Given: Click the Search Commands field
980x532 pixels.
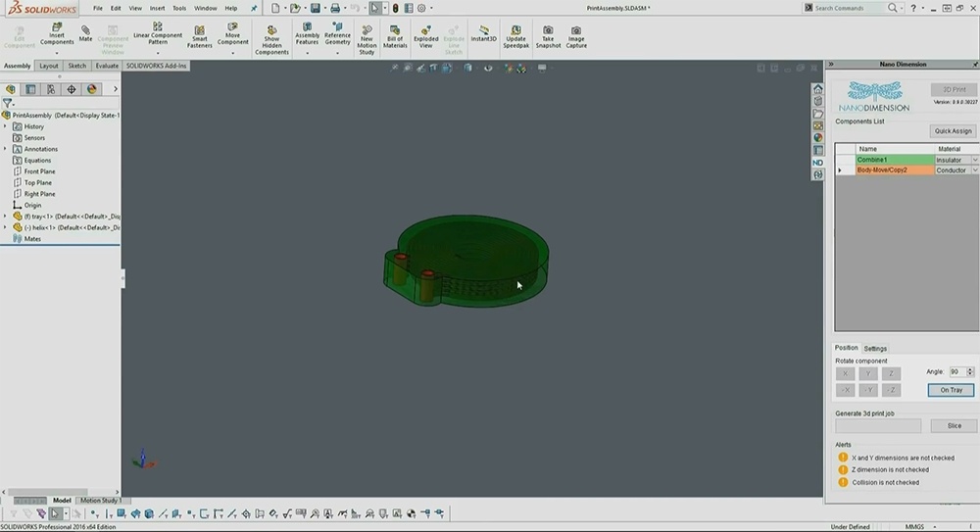Looking at the screenshot, I should click(849, 8).
